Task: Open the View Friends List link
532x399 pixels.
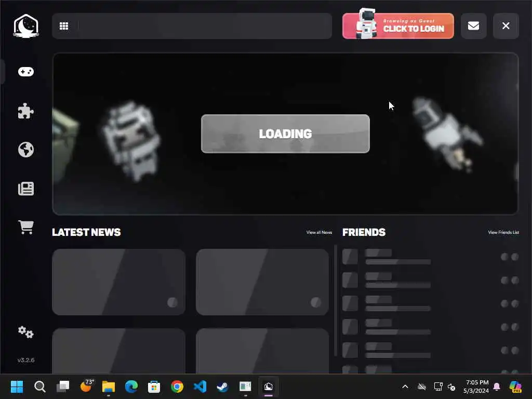Action: 503,232
